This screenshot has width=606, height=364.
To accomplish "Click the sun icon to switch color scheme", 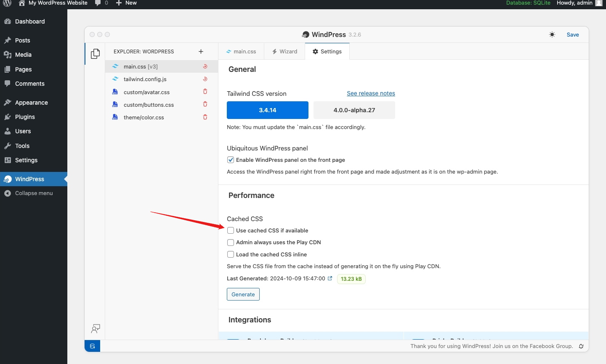I will tap(552, 34).
